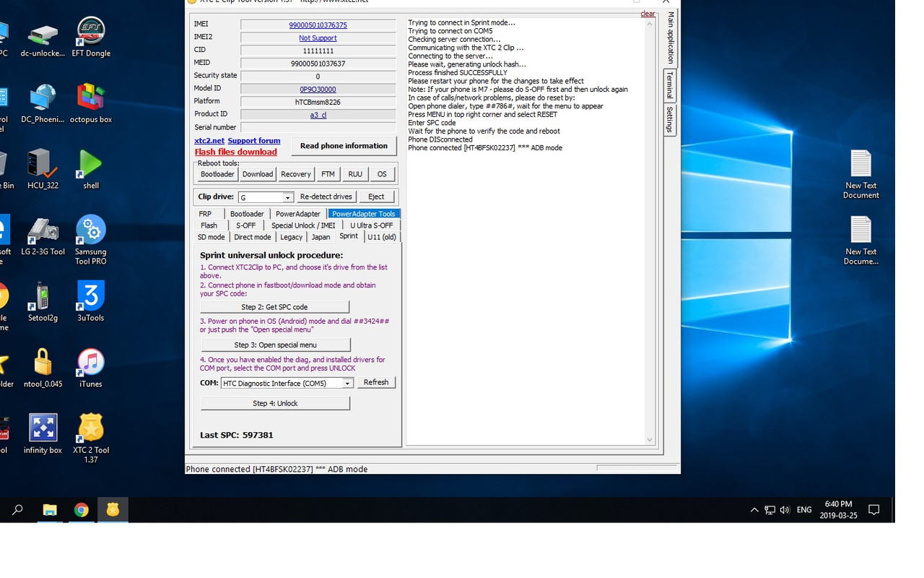The width and height of the screenshot is (924, 578).
Task: Refresh the COM port list
Action: pos(376,382)
